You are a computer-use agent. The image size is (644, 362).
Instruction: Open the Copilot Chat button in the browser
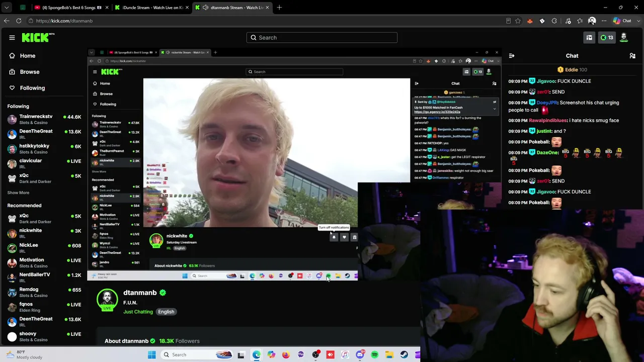pyautogui.click(x=622, y=21)
